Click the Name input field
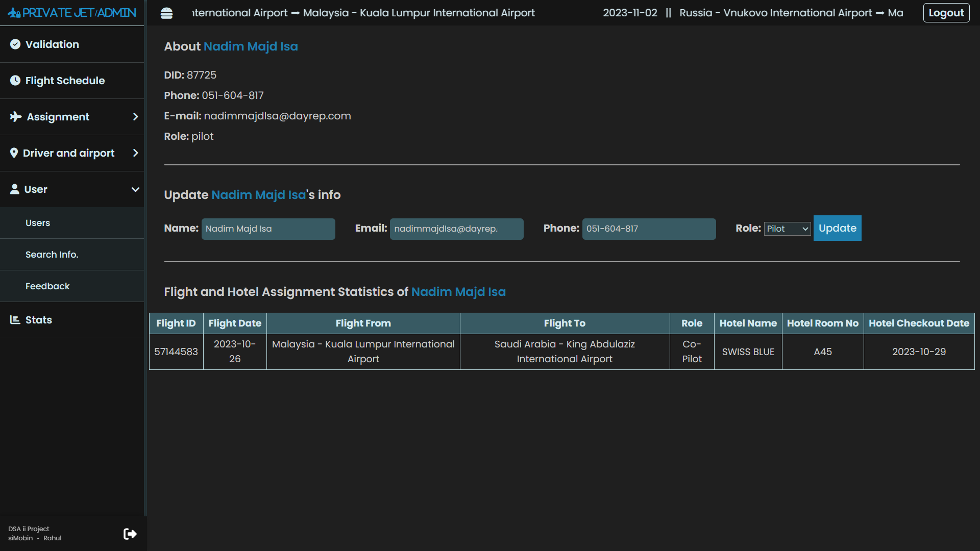The width and height of the screenshot is (980, 551). click(268, 229)
